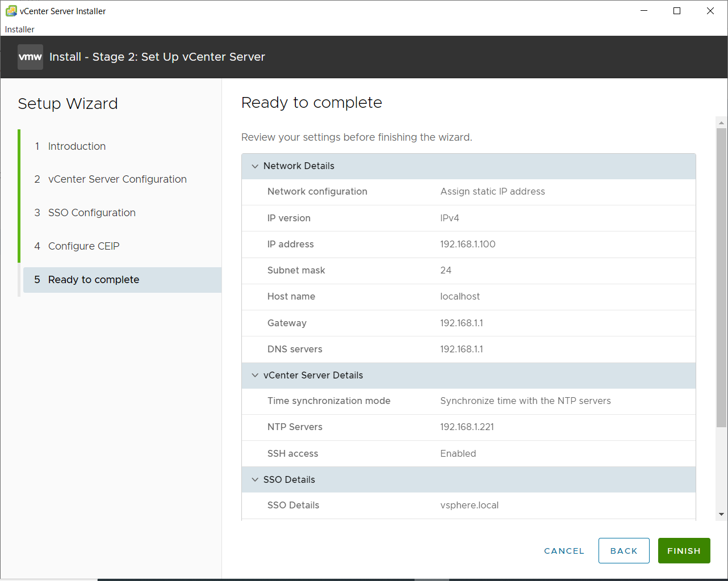
Task: Click the NTP Servers value 192.168.1.221
Action: (x=467, y=427)
